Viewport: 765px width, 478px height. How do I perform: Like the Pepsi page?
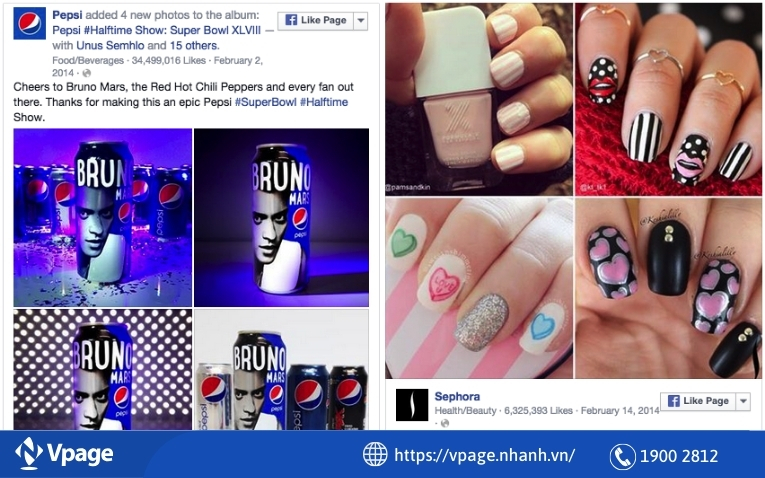(x=316, y=20)
